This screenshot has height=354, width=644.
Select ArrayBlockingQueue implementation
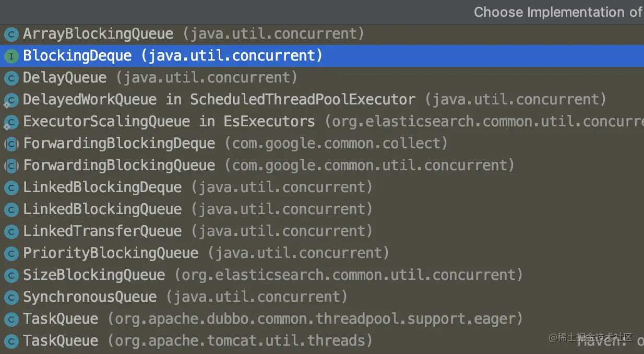(98, 34)
